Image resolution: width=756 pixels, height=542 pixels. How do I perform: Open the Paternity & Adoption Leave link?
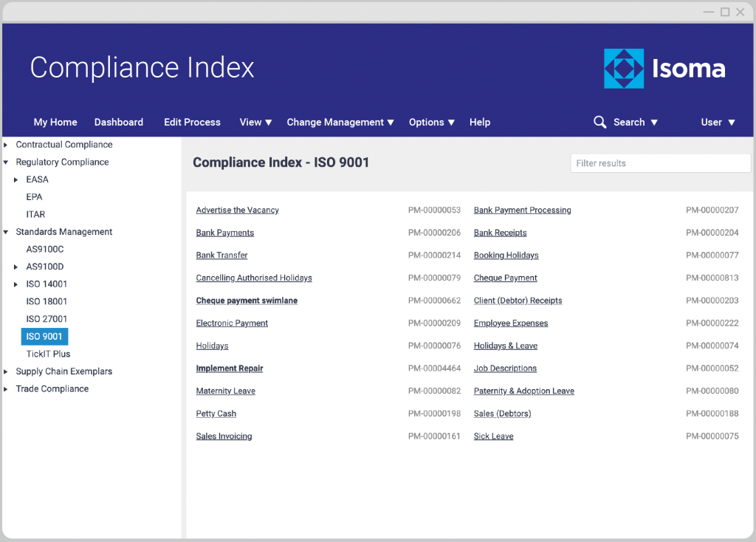pos(523,391)
